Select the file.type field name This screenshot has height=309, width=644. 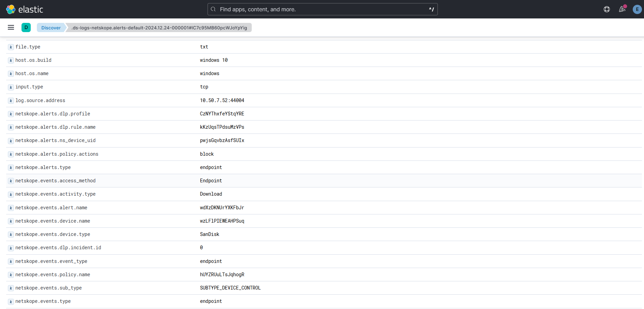pos(28,47)
